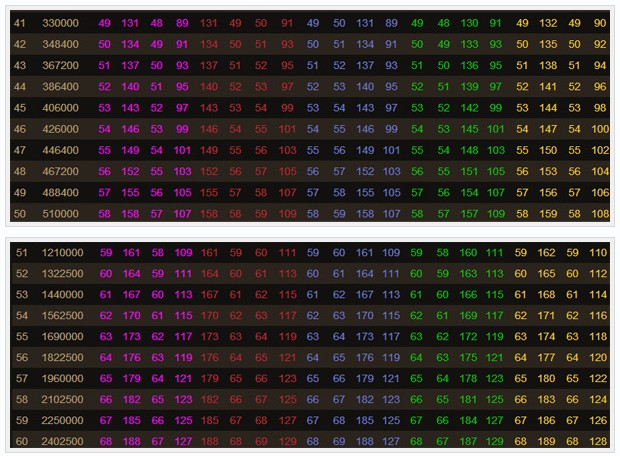Click the 406000 value
Viewport: 620px width, 456px height.
[60, 108]
